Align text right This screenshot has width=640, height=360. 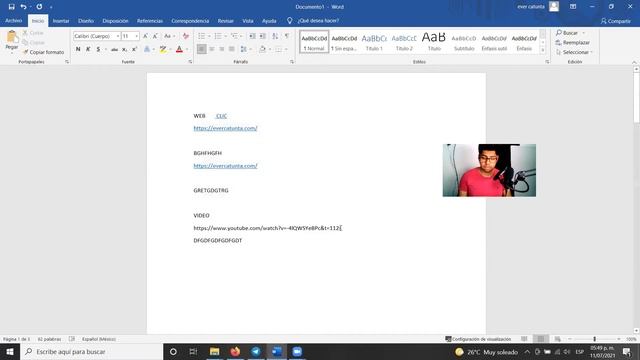click(x=222, y=49)
